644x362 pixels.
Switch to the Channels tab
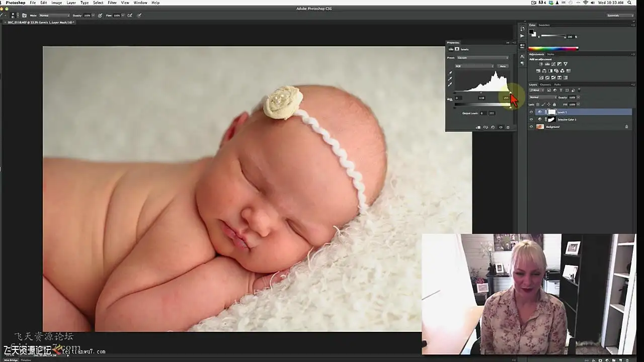tap(545, 84)
